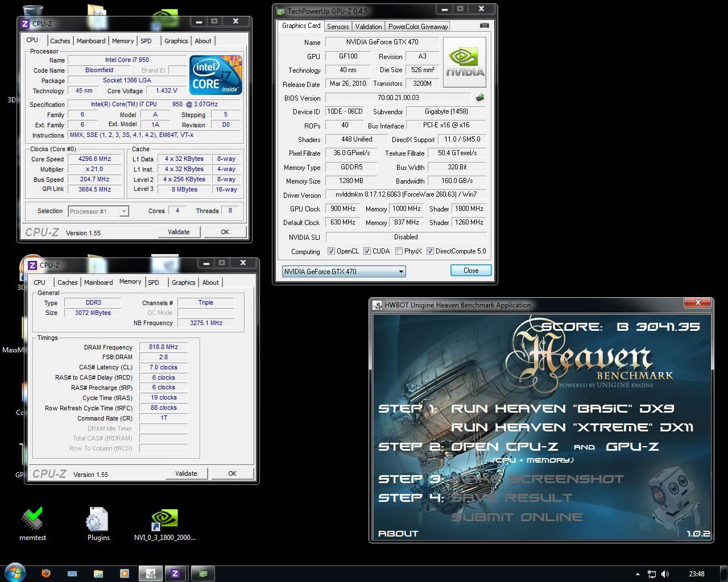
Task: Open Windows Explorer from the taskbar
Action: pyautogui.click(x=98, y=573)
